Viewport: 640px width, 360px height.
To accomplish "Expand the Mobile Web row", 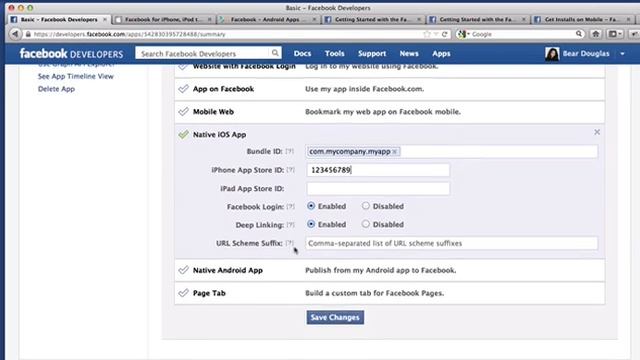I will coord(389,112).
